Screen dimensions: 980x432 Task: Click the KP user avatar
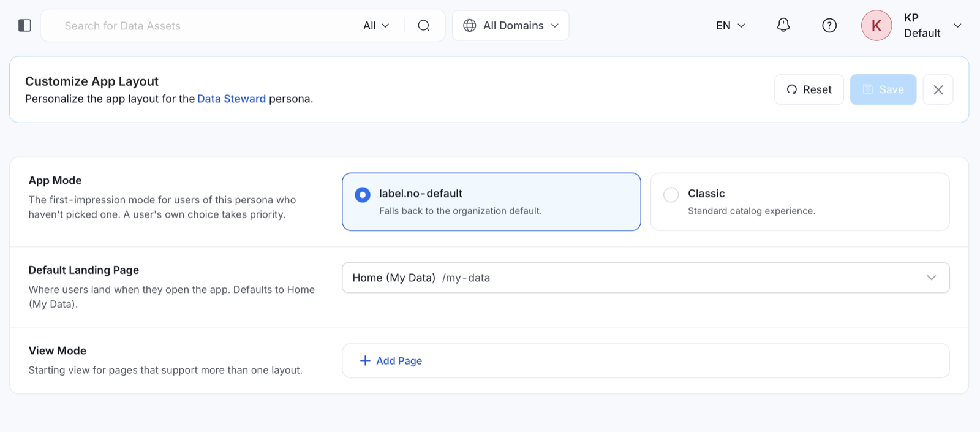(x=876, y=25)
